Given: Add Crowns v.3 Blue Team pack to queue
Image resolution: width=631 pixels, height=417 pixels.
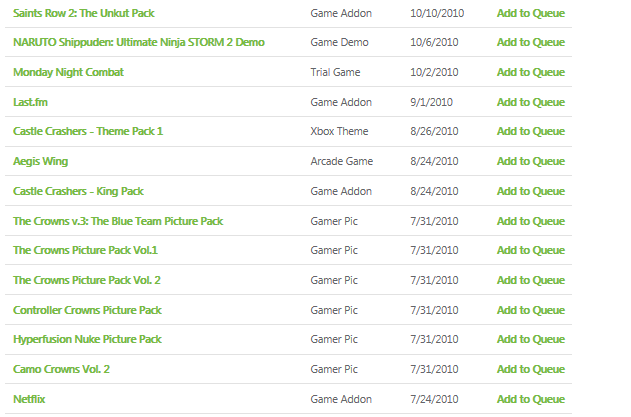Looking at the screenshot, I should coord(531,221).
